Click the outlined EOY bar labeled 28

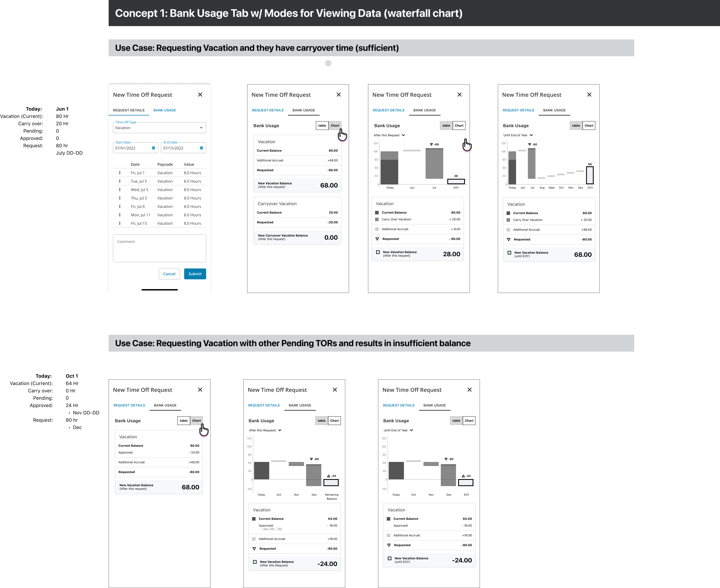click(456, 182)
